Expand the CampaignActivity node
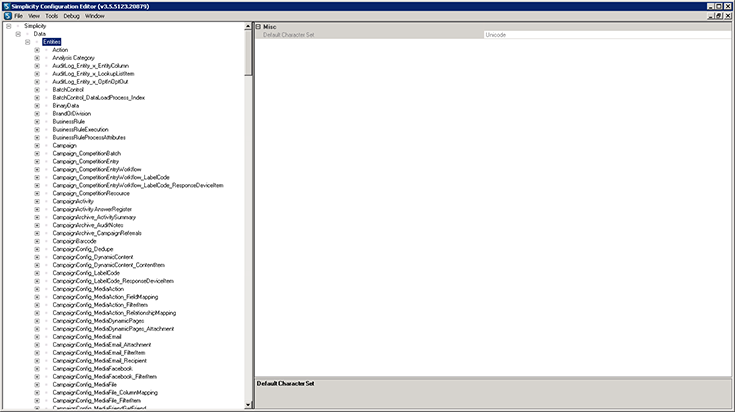 pyautogui.click(x=37, y=202)
